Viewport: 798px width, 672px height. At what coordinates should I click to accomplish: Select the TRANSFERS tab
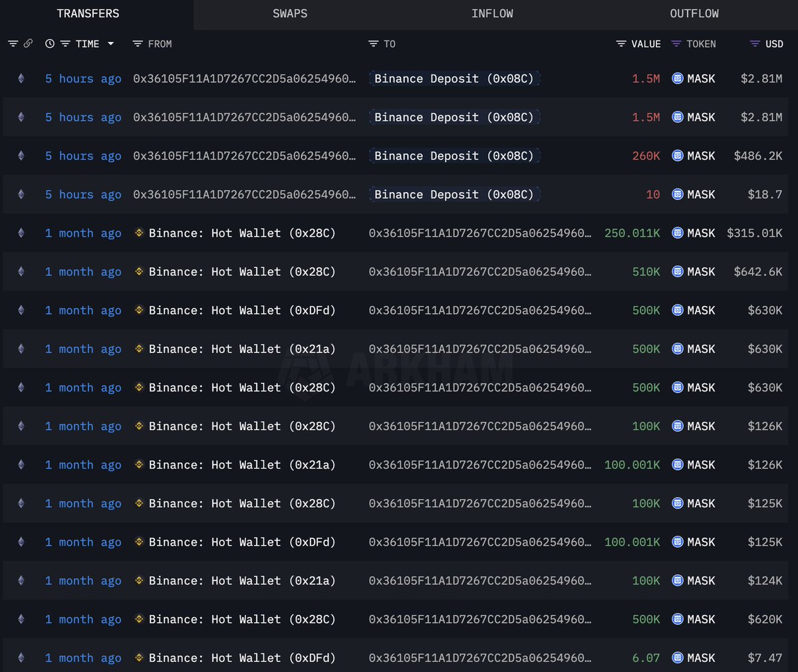[88, 14]
